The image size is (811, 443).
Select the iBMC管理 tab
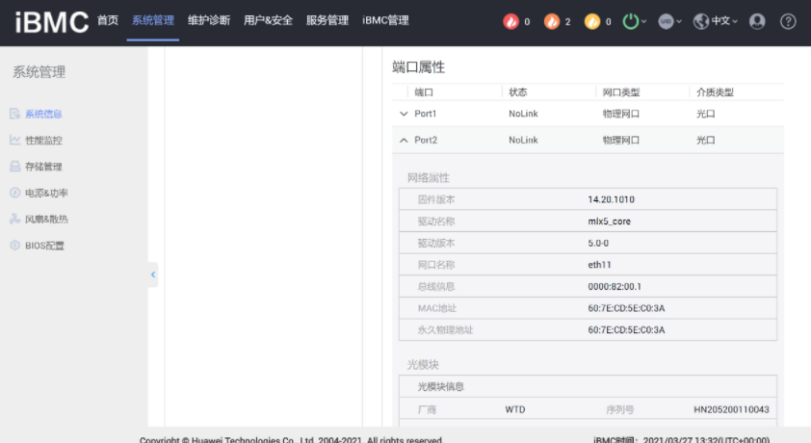(385, 20)
